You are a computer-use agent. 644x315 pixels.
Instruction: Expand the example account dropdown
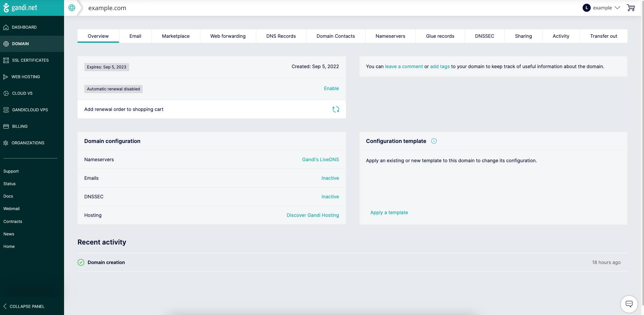(x=602, y=8)
